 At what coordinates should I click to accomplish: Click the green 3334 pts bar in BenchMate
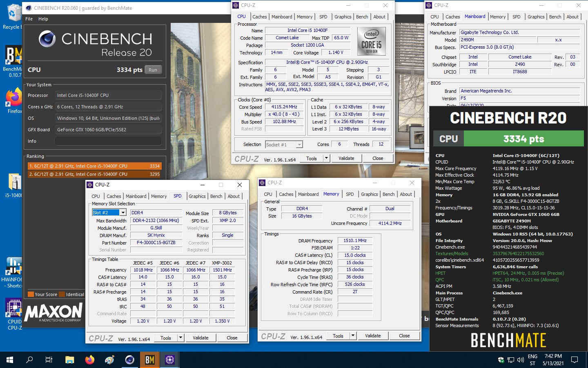tap(523, 139)
